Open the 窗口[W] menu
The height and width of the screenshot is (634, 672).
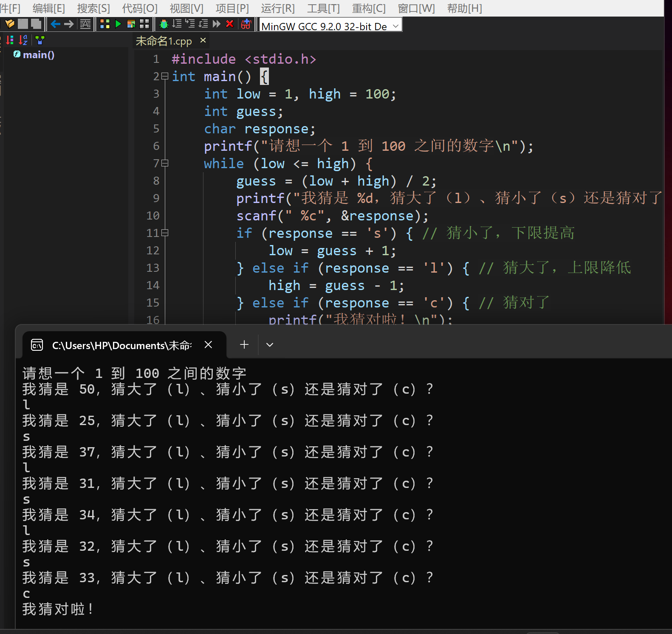point(416,8)
